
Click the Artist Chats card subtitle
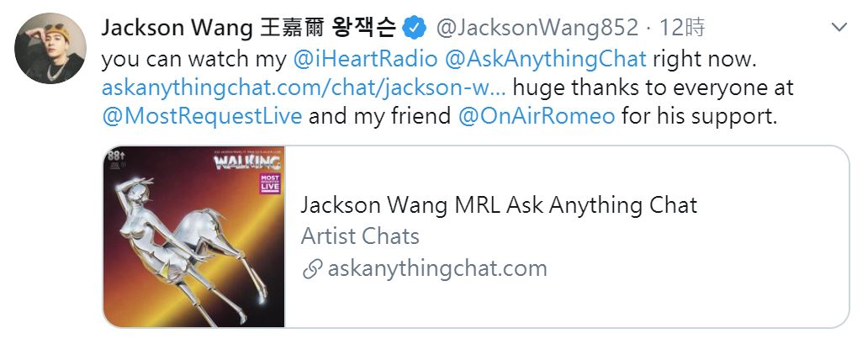(360, 236)
